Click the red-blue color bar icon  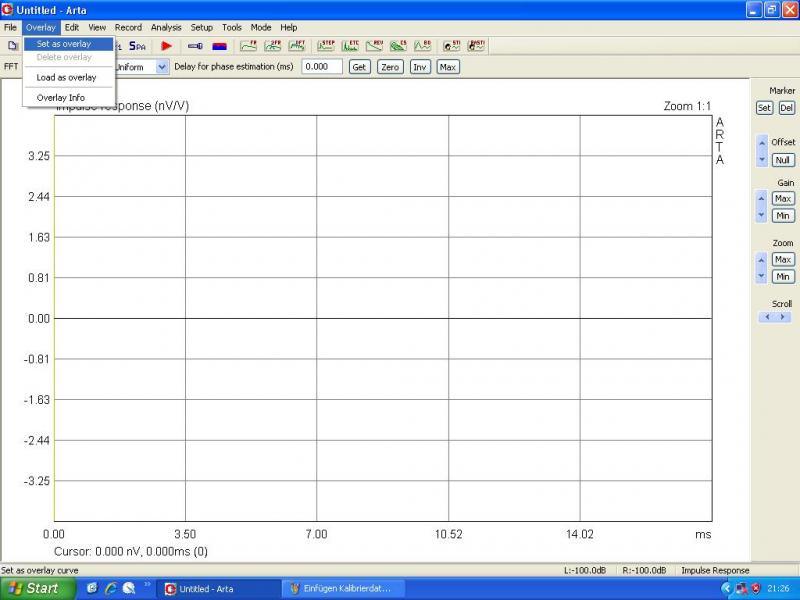click(219, 46)
